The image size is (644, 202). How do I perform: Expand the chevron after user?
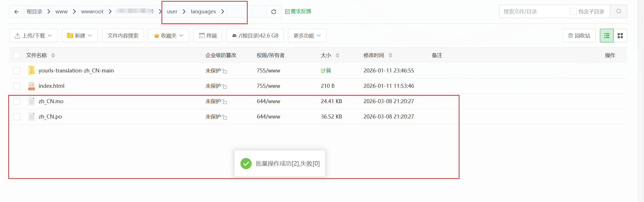pyautogui.click(x=184, y=12)
